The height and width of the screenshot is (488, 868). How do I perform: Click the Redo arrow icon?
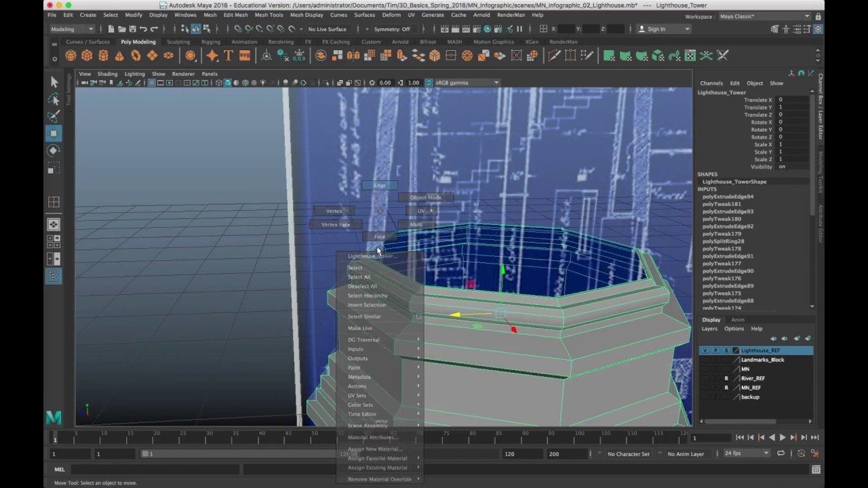coord(154,29)
